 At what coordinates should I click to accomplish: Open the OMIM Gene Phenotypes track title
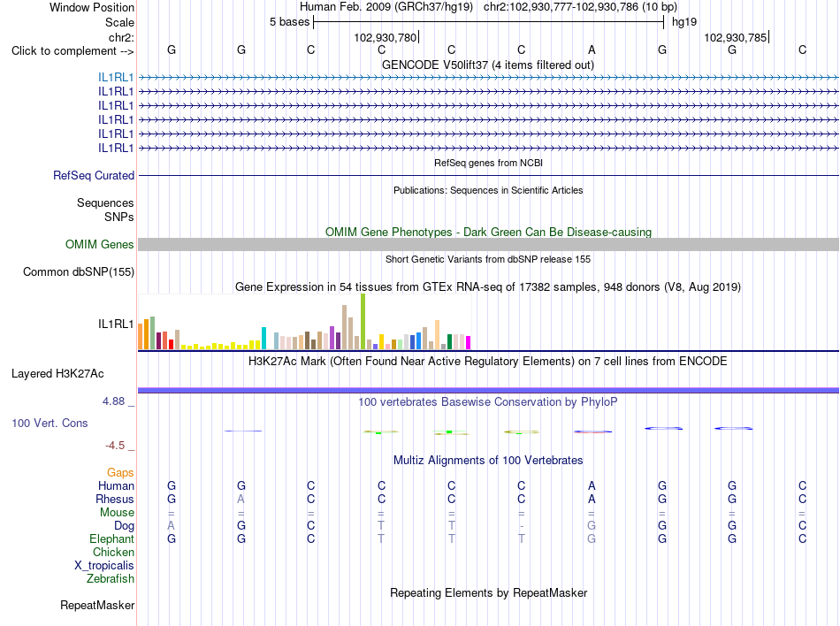[488, 232]
